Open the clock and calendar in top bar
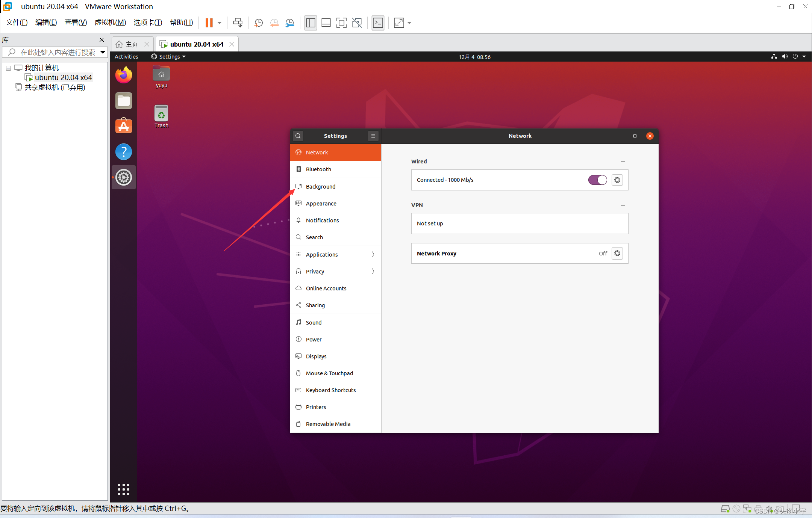812x518 pixels. 474,57
